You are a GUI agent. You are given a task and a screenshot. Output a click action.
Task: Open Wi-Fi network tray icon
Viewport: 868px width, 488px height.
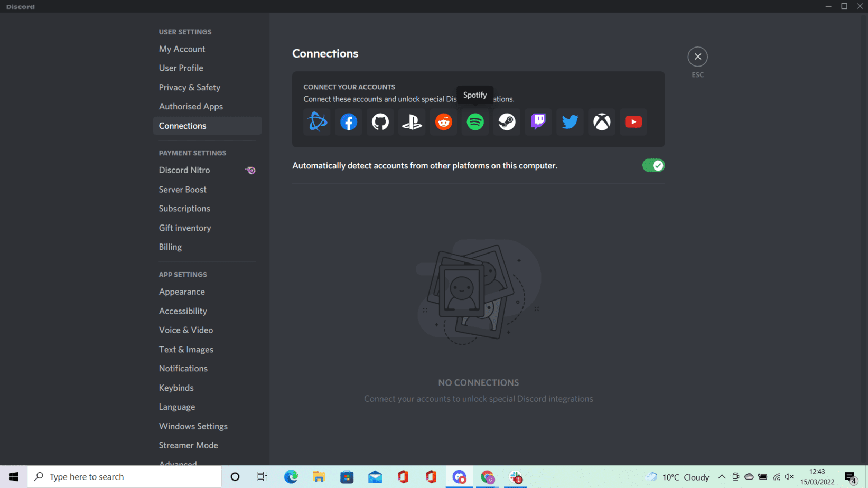click(776, 477)
